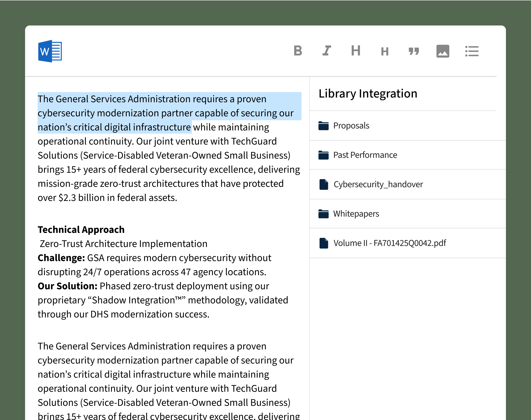This screenshot has width=531, height=420.
Task: Toggle bold formatting in the toolbar
Action: (298, 51)
